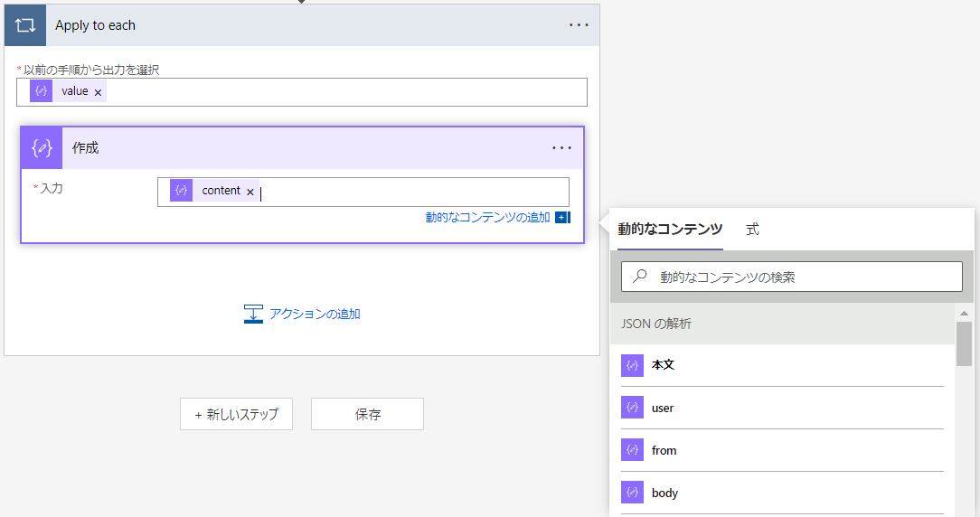The width and height of the screenshot is (980, 517).
Task: Open the Apply to each ellipsis menu
Action: pos(579,25)
